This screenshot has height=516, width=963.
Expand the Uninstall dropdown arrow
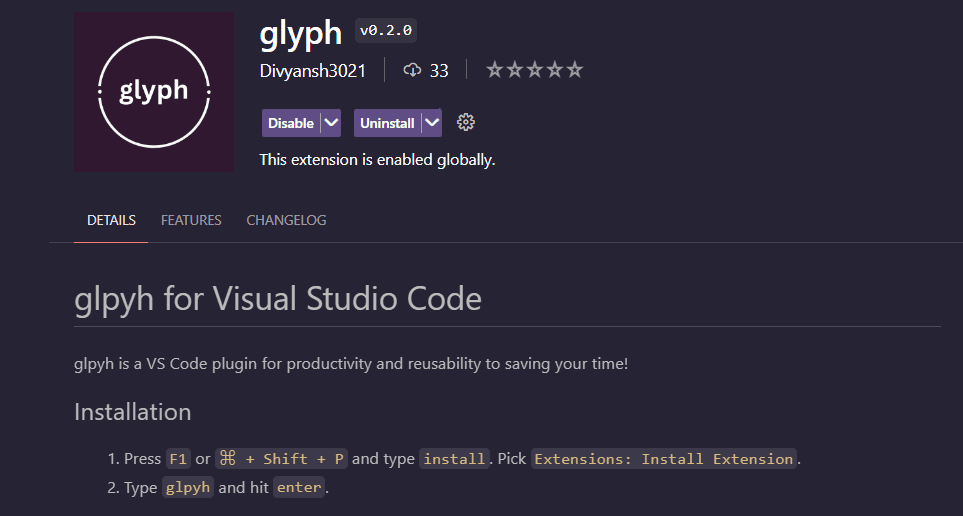[x=432, y=123]
